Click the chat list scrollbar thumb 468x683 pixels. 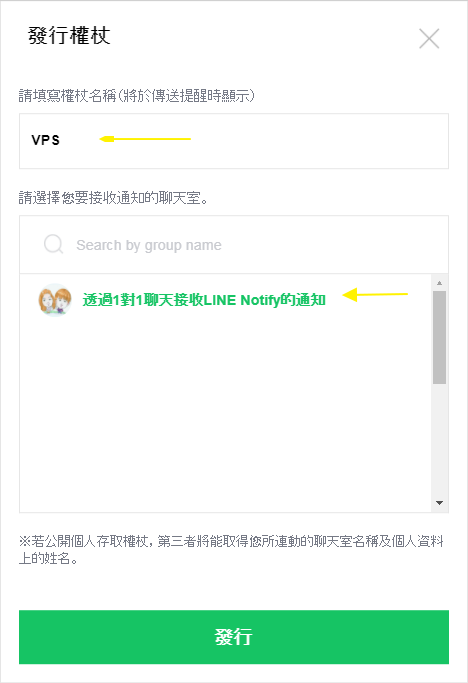click(439, 338)
